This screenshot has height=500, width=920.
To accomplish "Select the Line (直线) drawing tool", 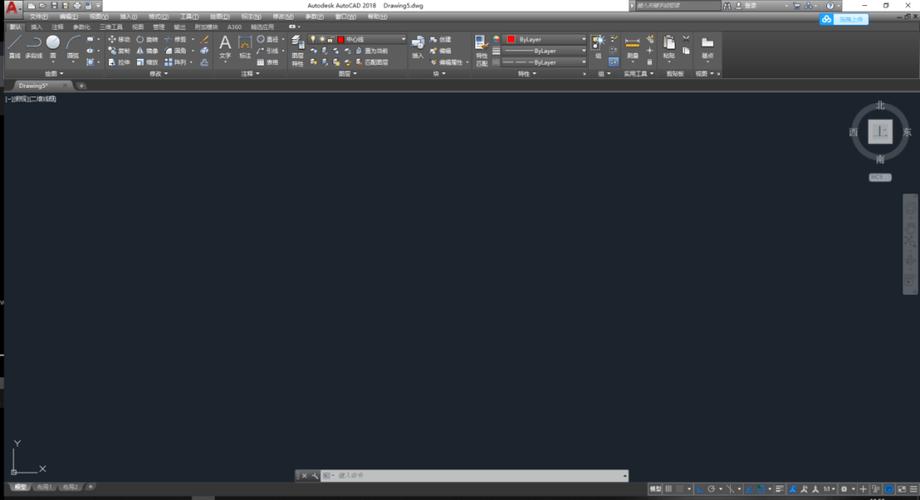I will coord(15,46).
